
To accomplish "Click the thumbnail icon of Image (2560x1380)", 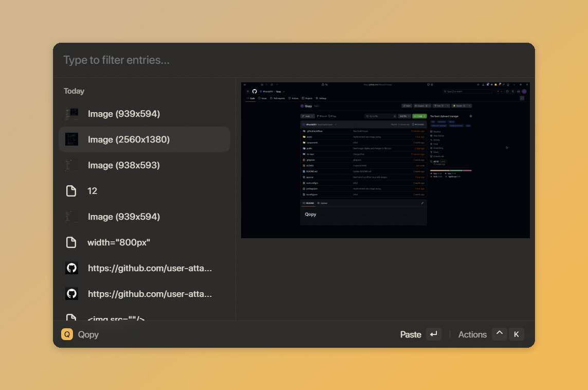I will point(71,139).
